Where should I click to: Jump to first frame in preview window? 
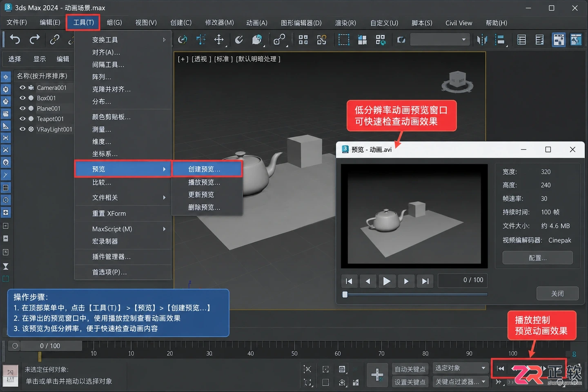[x=349, y=281]
